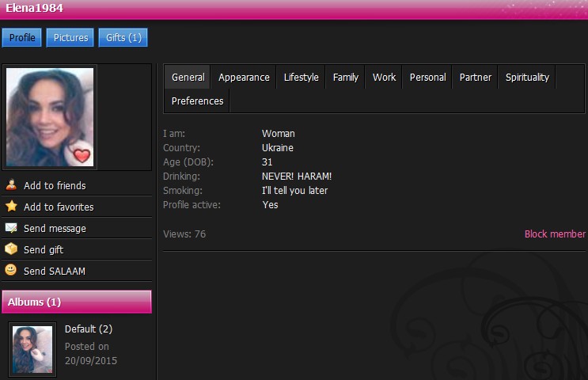
Task: Switch to the Personal tab
Action: coord(427,78)
